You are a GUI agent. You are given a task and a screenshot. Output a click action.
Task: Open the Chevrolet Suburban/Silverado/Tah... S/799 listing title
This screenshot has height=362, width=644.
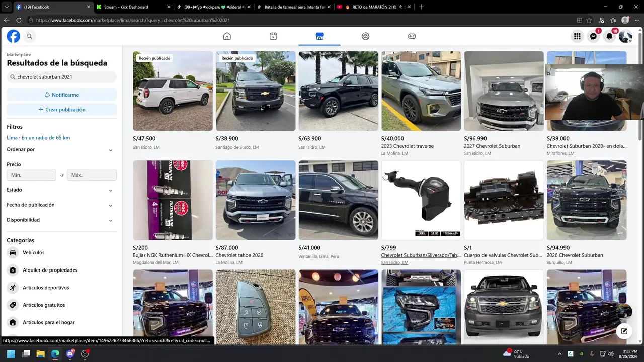pyautogui.click(x=421, y=255)
